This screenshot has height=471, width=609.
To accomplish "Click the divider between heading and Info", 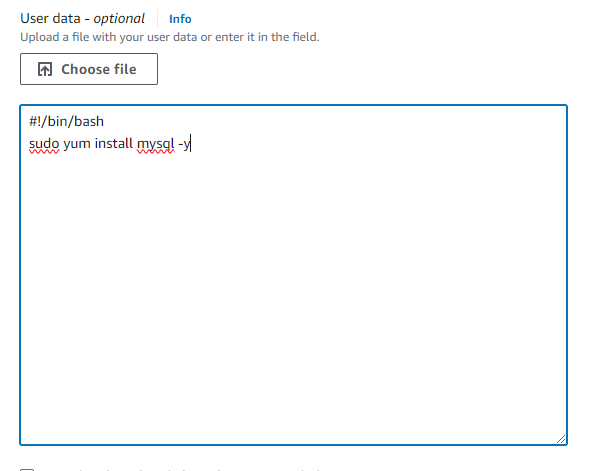I will point(157,19).
